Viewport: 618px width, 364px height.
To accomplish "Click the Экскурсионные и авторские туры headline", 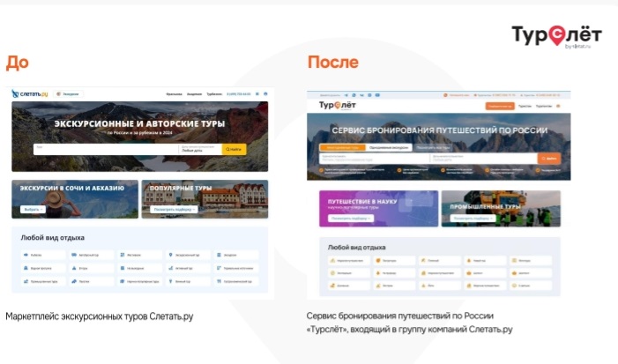I will pyautogui.click(x=139, y=123).
